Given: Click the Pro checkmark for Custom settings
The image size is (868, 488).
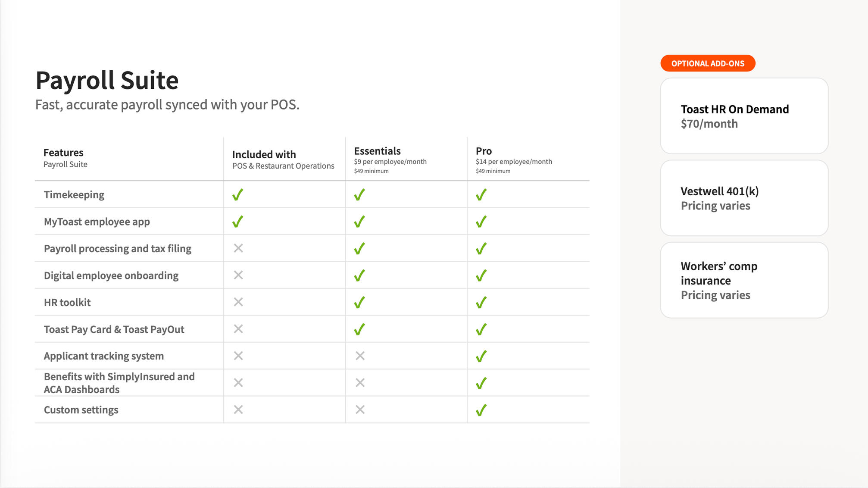Looking at the screenshot, I should (481, 410).
